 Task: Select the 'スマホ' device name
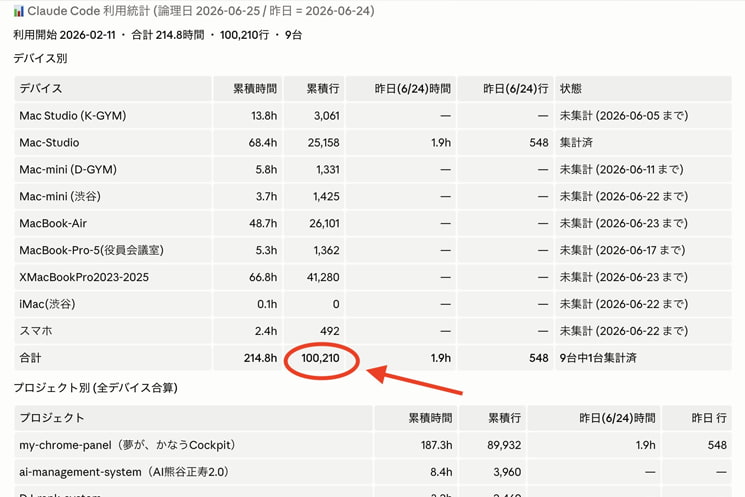(36, 331)
